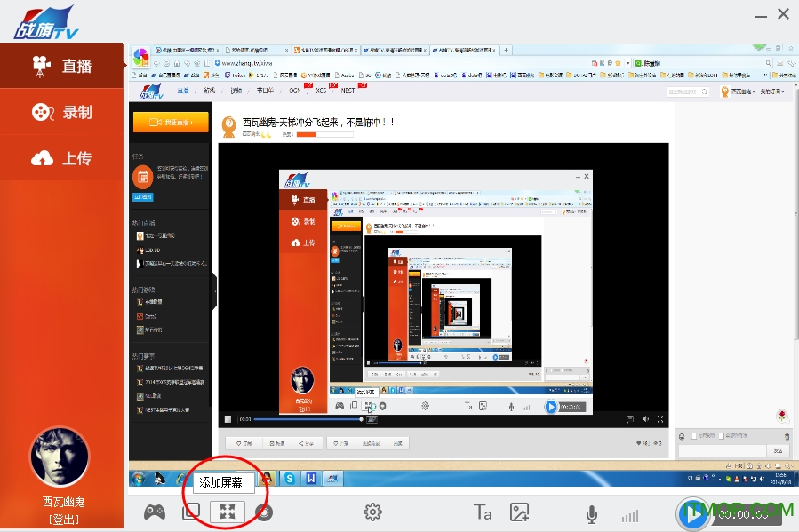
Task: Open a new browser tab with plus
Action: pyautogui.click(x=506, y=50)
